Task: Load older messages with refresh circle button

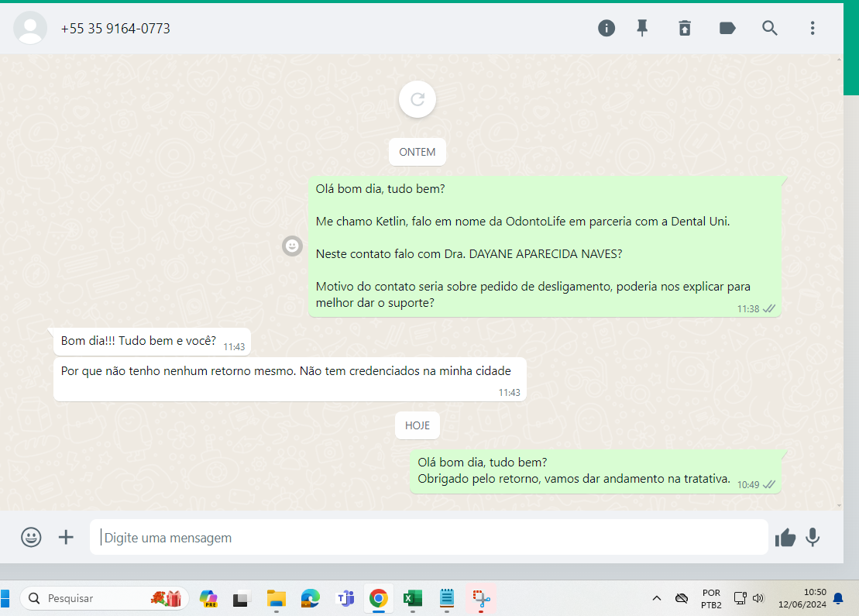Action: 417,99
